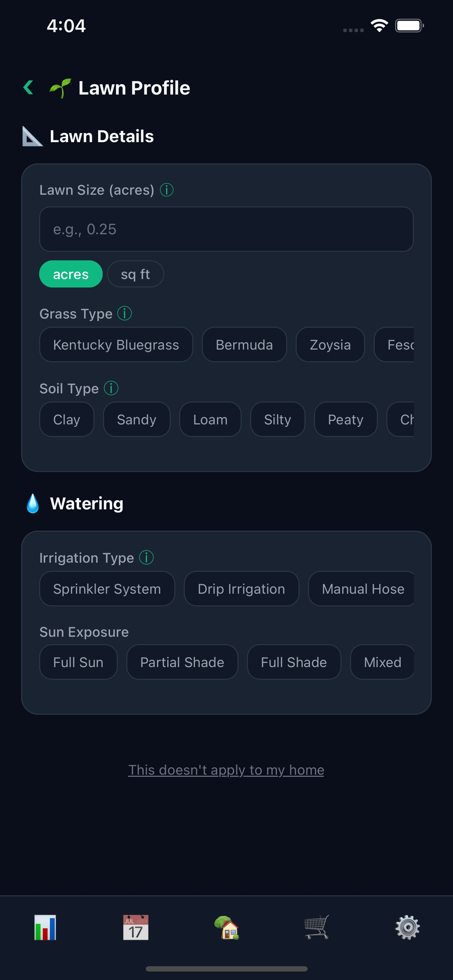The width and height of the screenshot is (453, 980).
Task: Go to the house home tab
Action: (x=227, y=927)
